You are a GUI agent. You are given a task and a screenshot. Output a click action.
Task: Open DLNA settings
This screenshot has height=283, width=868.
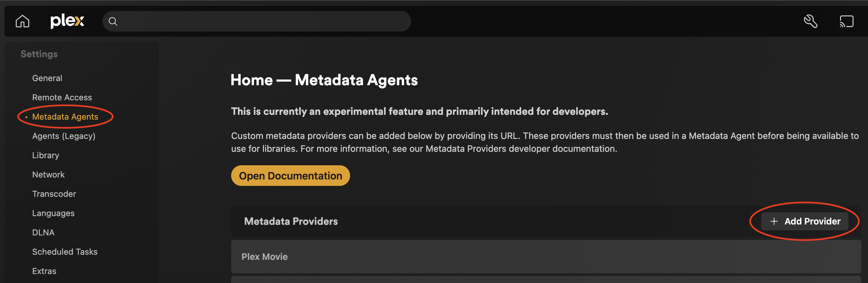coord(43,233)
